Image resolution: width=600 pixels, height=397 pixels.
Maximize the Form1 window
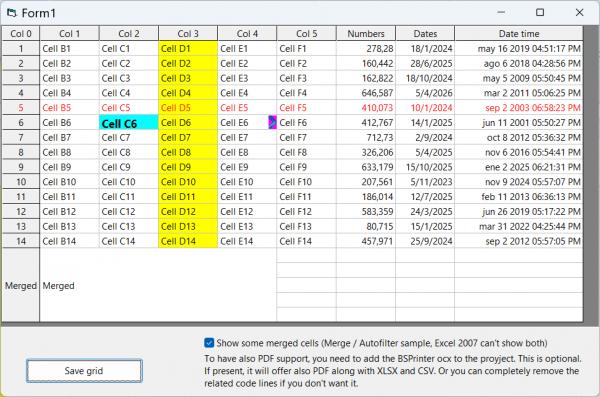tap(540, 13)
